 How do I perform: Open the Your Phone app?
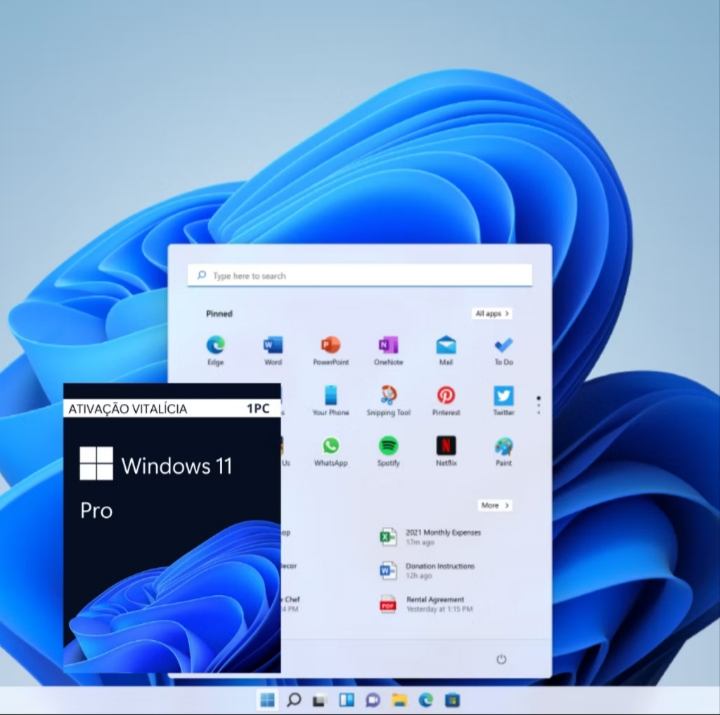point(331,400)
